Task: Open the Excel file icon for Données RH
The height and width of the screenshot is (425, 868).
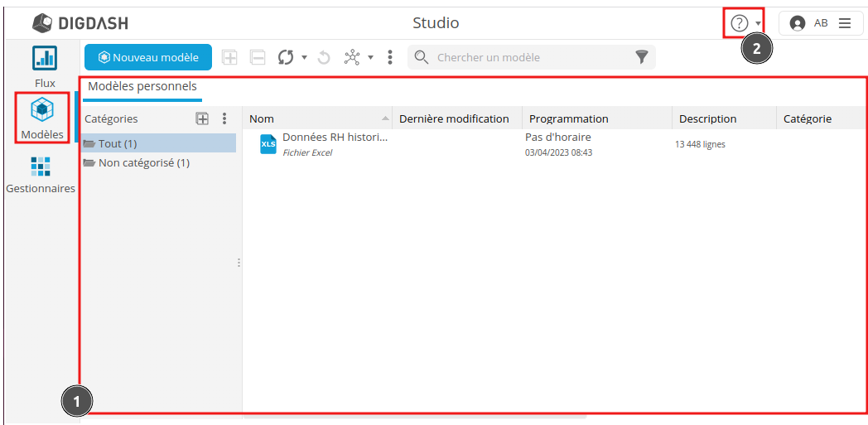Action: click(268, 144)
